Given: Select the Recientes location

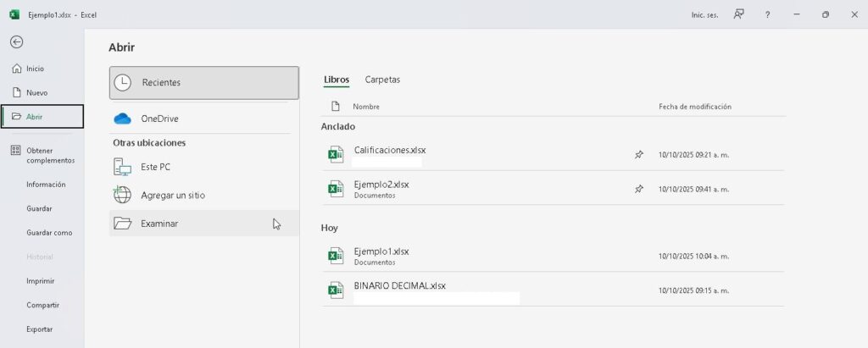Looking at the screenshot, I should pos(203,83).
